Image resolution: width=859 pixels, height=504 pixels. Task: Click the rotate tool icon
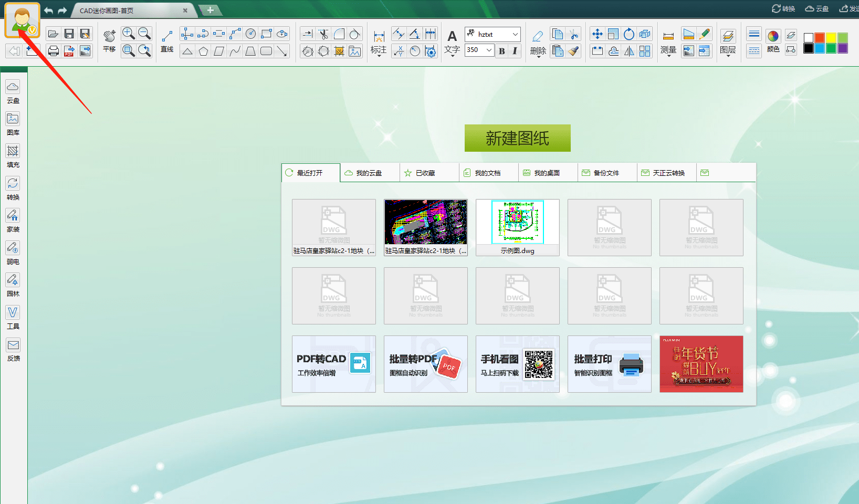(629, 34)
